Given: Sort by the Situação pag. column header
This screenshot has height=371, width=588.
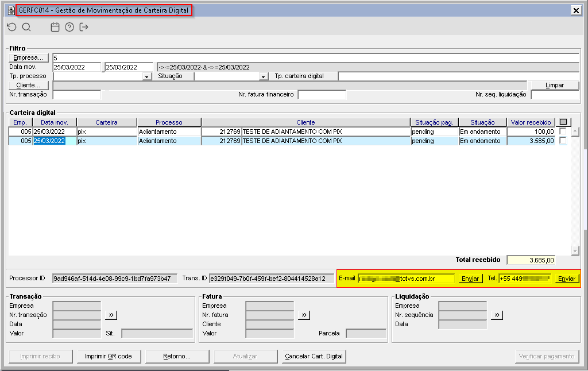Looking at the screenshot, I should click(434, 122).
